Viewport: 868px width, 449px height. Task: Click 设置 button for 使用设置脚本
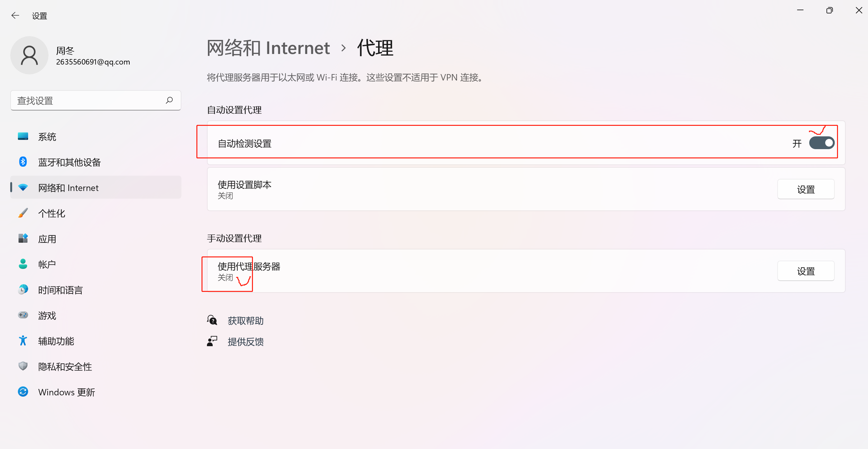(805, 189)
